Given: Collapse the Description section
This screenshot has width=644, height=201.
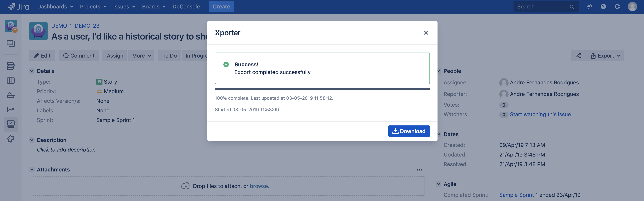Looking at the screenshot, I should point(32,140).
